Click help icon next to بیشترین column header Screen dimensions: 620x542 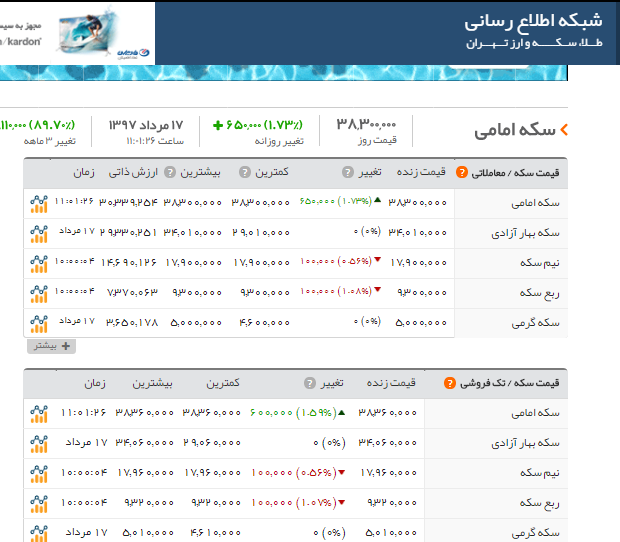click(x=170, y=172)
